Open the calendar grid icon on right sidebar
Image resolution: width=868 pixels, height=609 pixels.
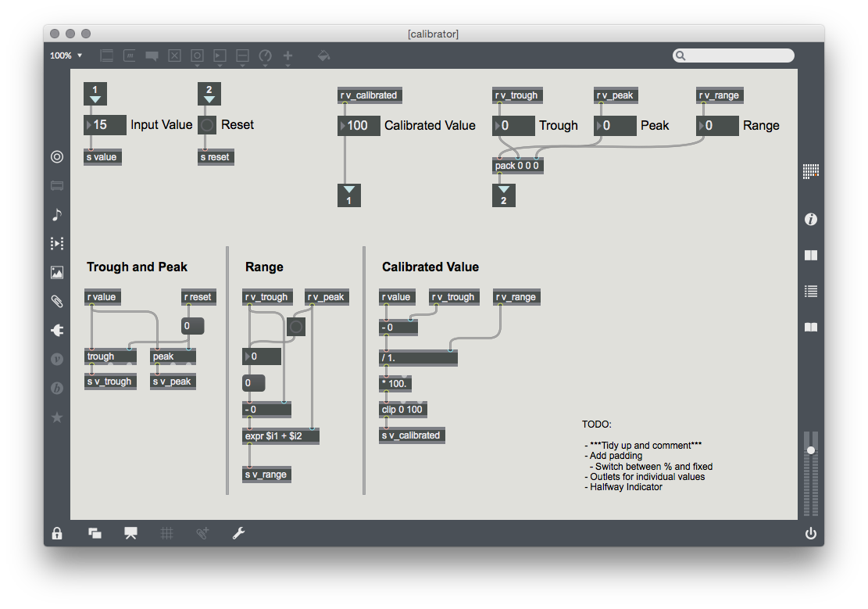pyautogui.click(x=811, y=171)
